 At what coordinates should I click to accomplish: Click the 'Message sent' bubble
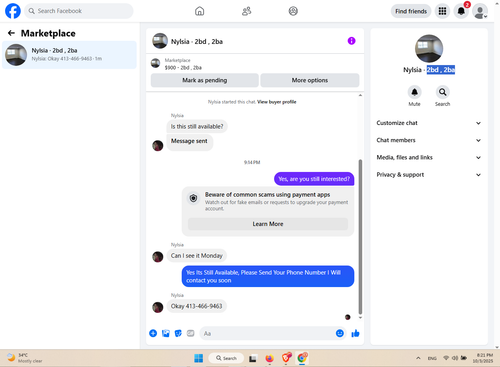click(189, 142)
